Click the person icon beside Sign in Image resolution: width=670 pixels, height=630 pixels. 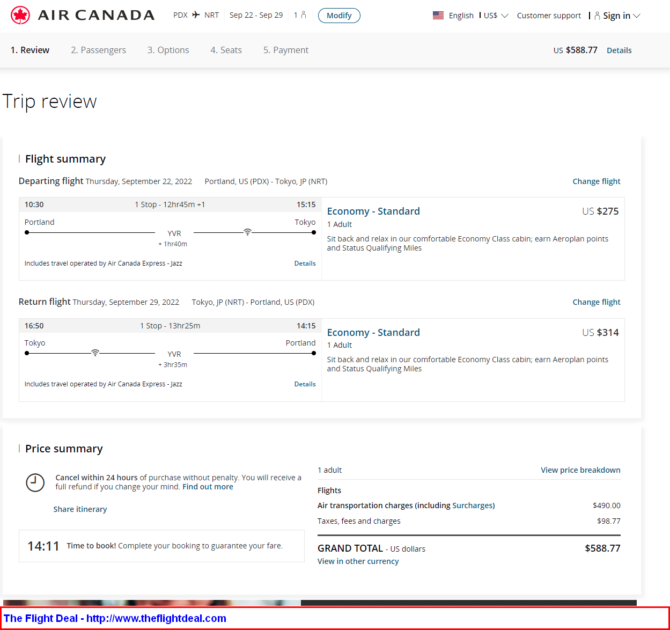pyautogui.click(x=597, y=16)
